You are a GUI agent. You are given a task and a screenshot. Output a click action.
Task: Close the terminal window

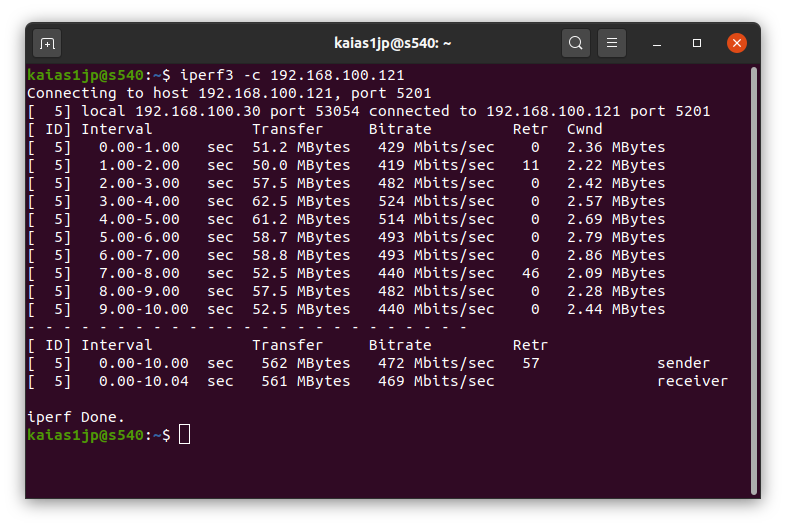pos(736,43)
